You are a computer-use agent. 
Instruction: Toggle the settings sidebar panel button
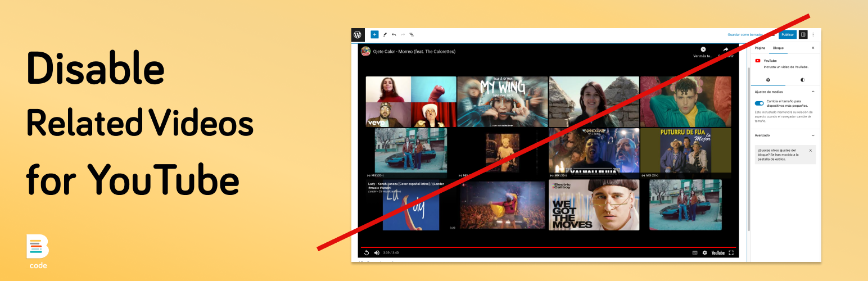pos(803,35)
